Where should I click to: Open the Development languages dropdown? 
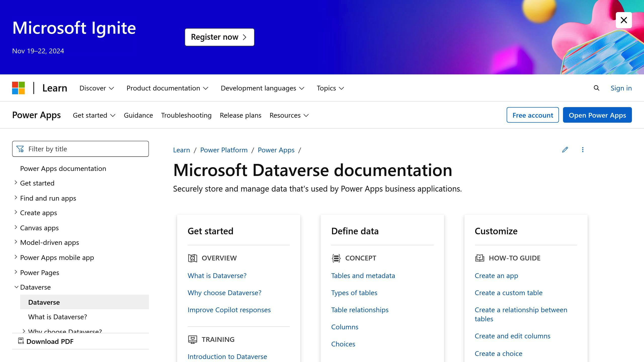point(263,88)
